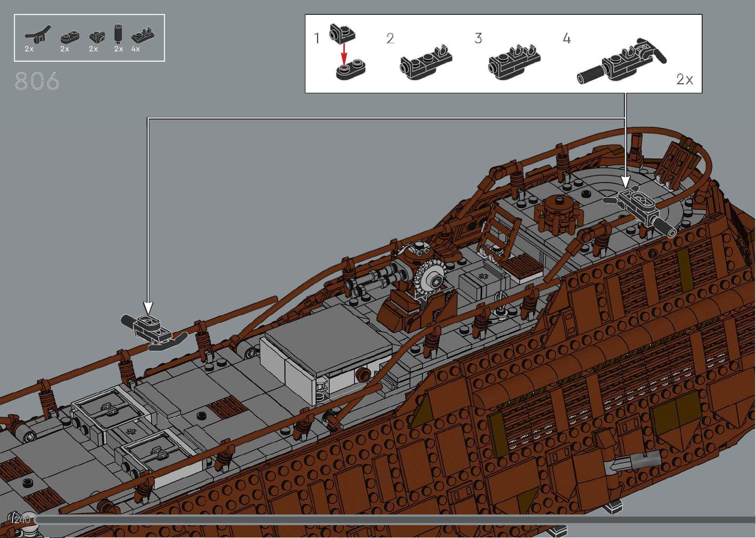Click sub-step number 1 in callout box
756x538 pixels.
(x=317, y=38)
